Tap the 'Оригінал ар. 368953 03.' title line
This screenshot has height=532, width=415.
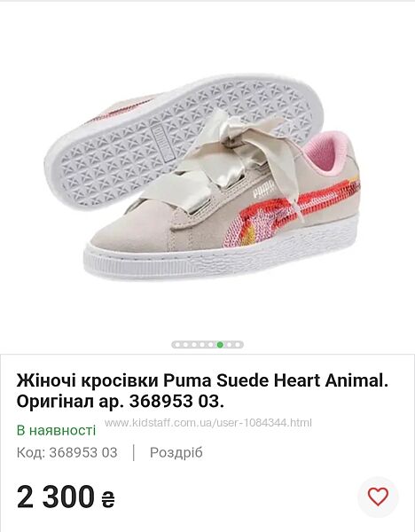(x=120, y=402)
